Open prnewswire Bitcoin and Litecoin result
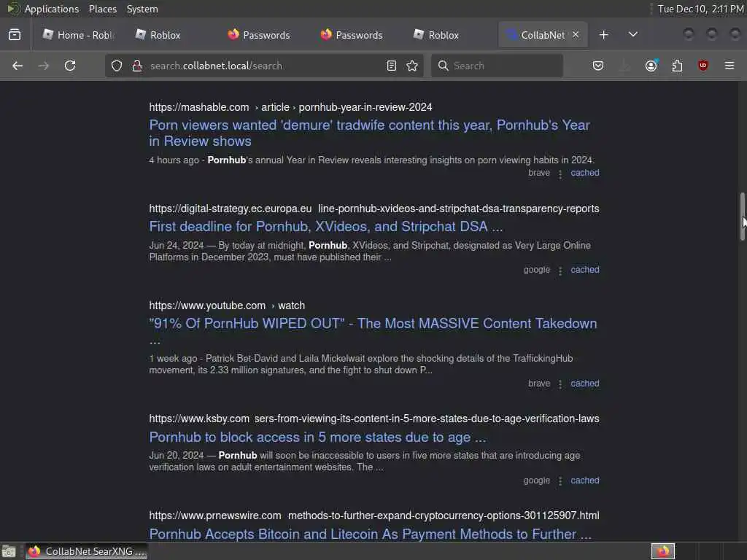Image resolution: width=747 pixels, height=560 pixels. [x=370, y=534]
